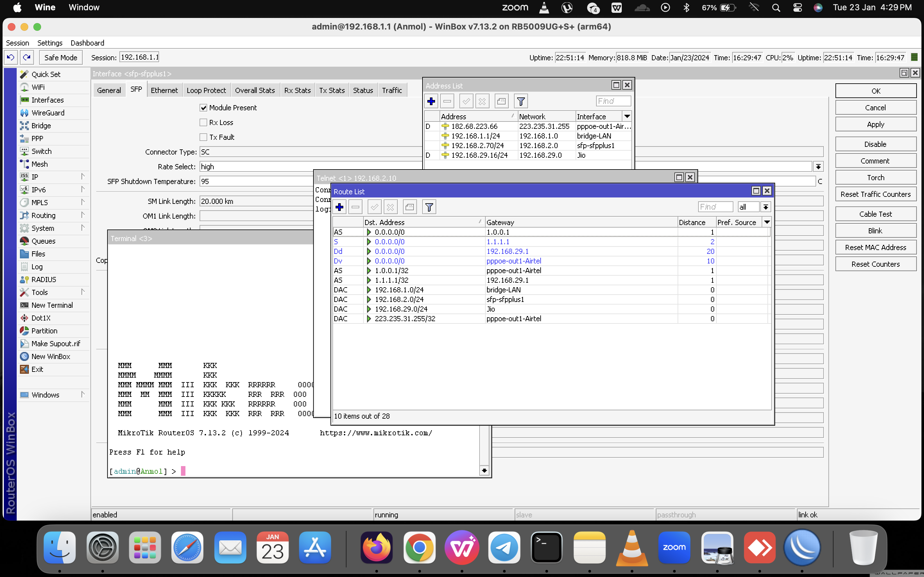
Task: Click the blue plus icon in Route List
Action: (339, 207)
